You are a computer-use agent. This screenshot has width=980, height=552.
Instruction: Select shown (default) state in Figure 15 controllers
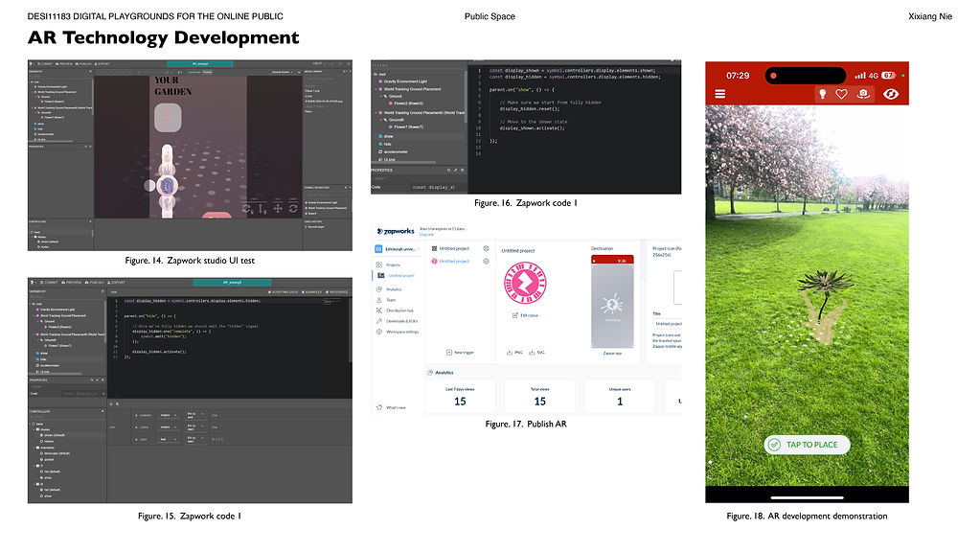click(54, 435)
